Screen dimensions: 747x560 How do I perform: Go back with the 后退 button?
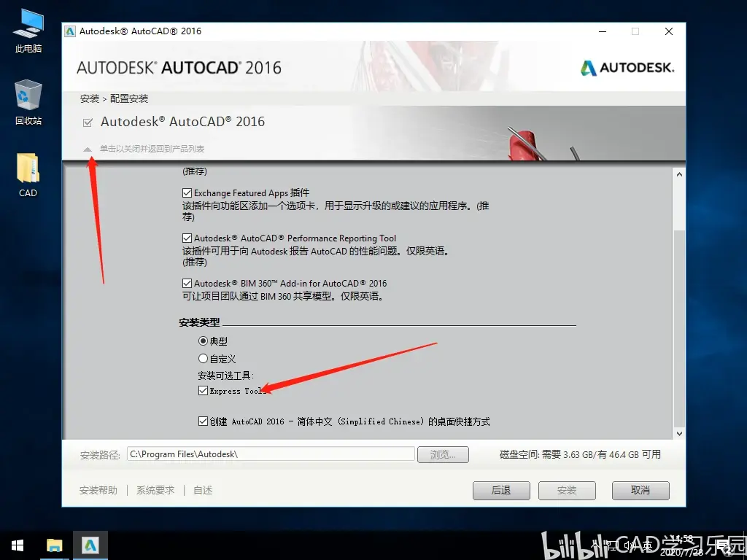coord(501,491)
